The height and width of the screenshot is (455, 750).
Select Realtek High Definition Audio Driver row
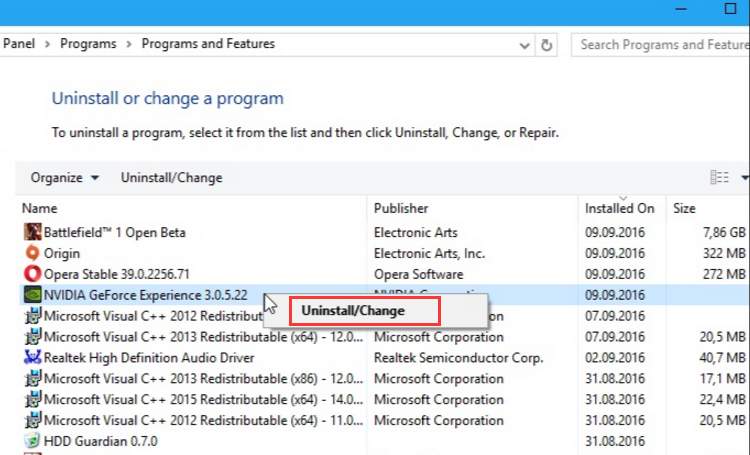coord(384,357)
